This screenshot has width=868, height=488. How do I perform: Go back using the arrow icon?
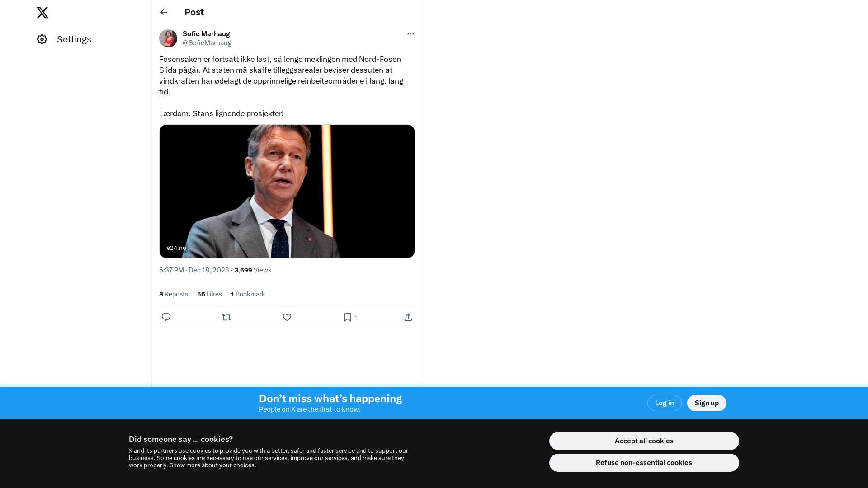164,12
